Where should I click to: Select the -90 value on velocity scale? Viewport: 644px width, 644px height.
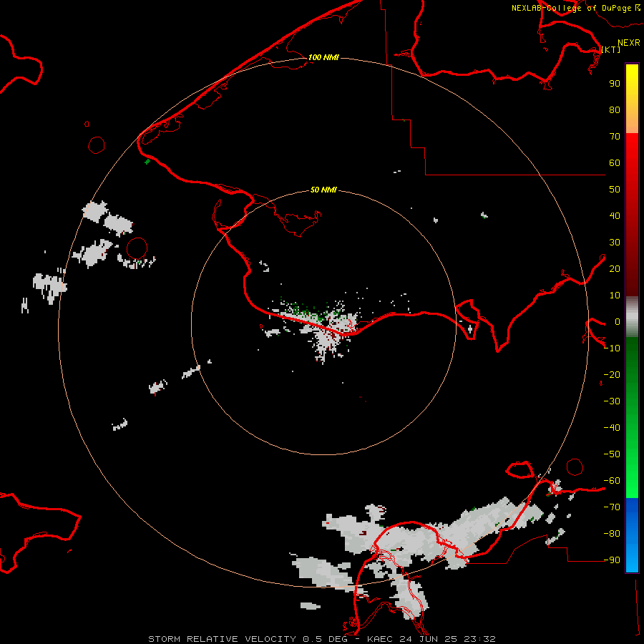[x=612, y=560]
